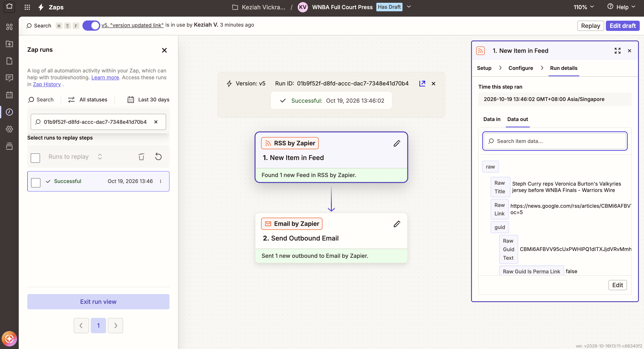This screenshot has width=644, height=349.
Task: Expand the Zap name dropdown chevron
Action: pyautogui.click(x=409, y=7)
